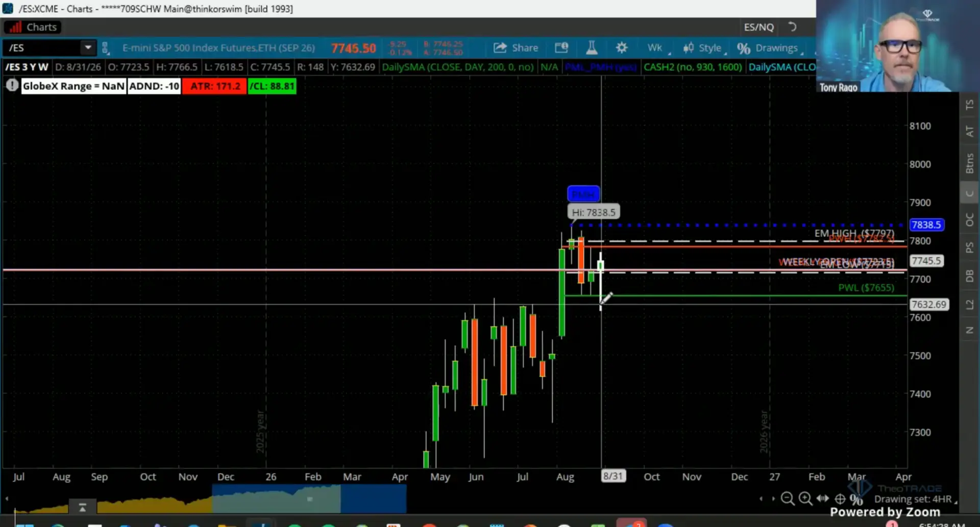Toggle the AT sidebar gadget
Viewport: 980px width, 527px height.
969,132
